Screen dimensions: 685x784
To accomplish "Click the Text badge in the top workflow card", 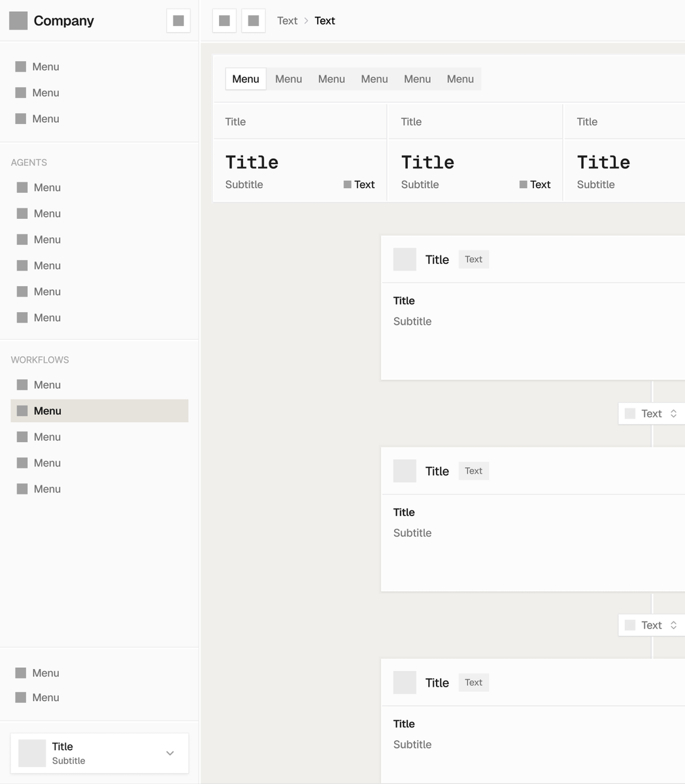I will pyautogui.click(x=474, y=259).
